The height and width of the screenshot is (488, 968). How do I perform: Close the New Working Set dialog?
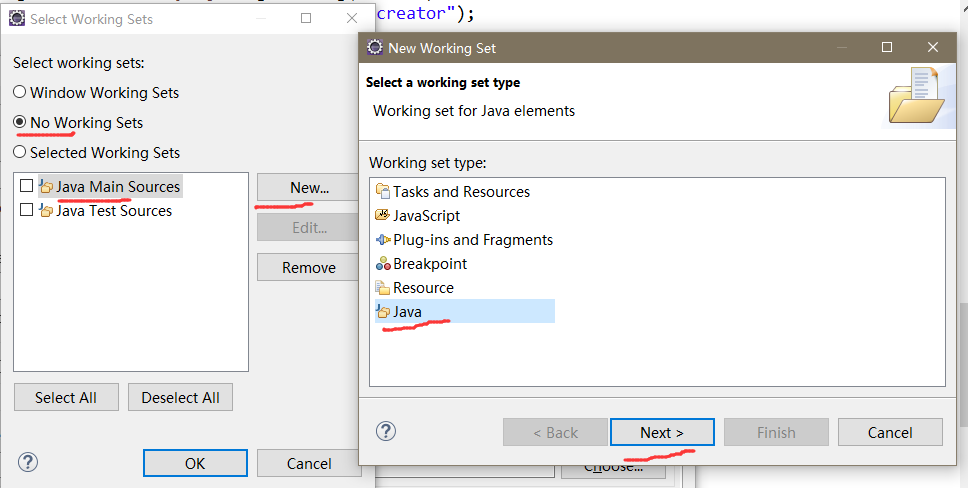click(x=933, y=48)
